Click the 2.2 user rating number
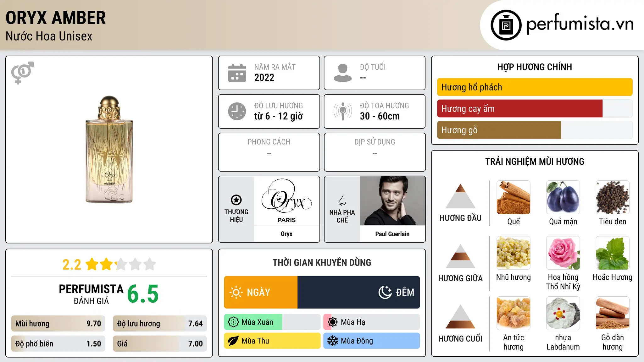 (72, 265)
